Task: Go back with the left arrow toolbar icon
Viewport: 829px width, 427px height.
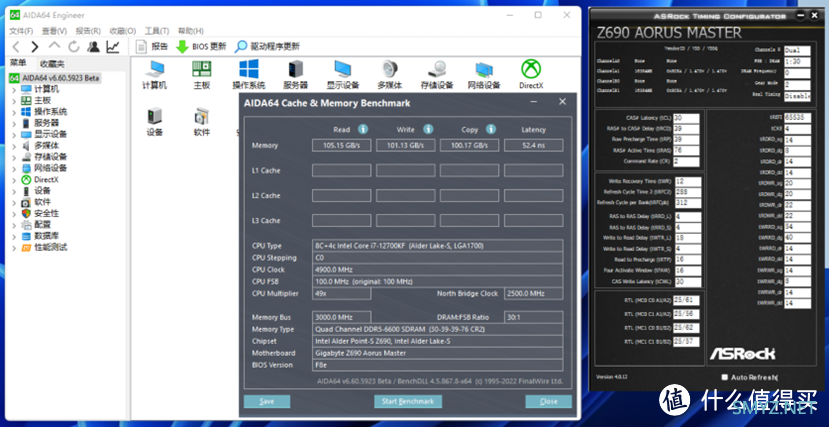Action: (x=16, y=47)
